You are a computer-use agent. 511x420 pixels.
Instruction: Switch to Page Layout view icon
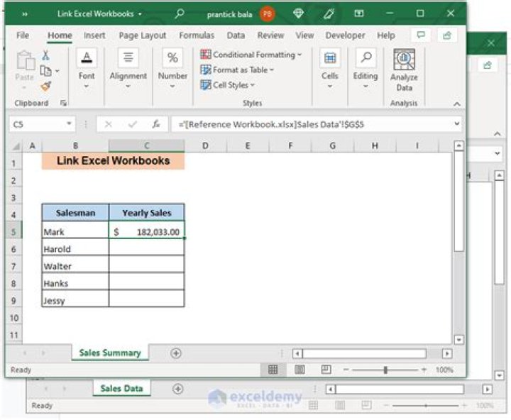[300, 370]
